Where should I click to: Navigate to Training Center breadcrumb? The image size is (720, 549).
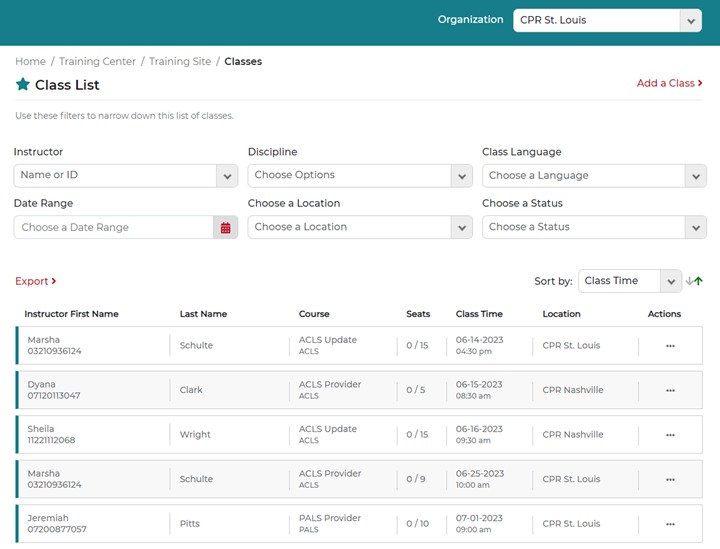coord(97,62)
